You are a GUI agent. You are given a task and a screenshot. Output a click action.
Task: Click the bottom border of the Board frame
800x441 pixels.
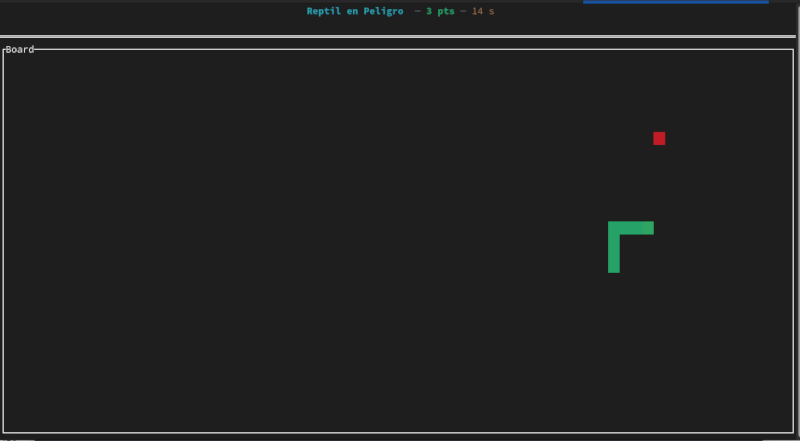[x=400, y=433]
